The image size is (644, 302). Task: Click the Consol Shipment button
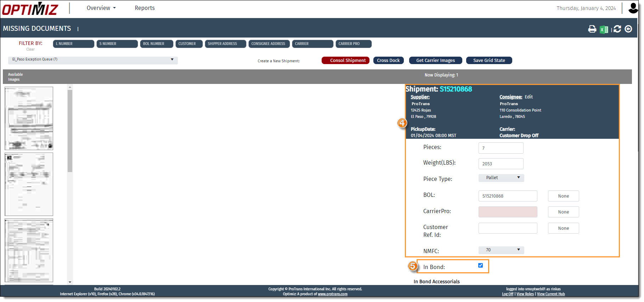click(345, 61)
